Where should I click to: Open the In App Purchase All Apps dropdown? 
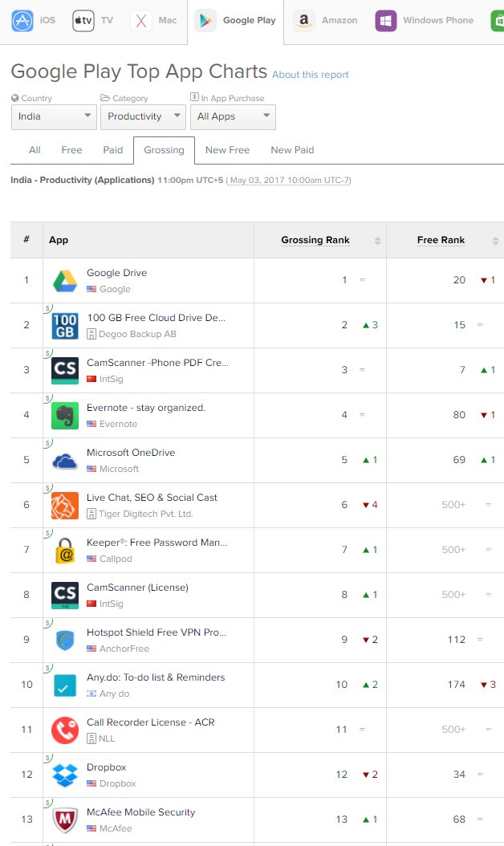(233, 116)
